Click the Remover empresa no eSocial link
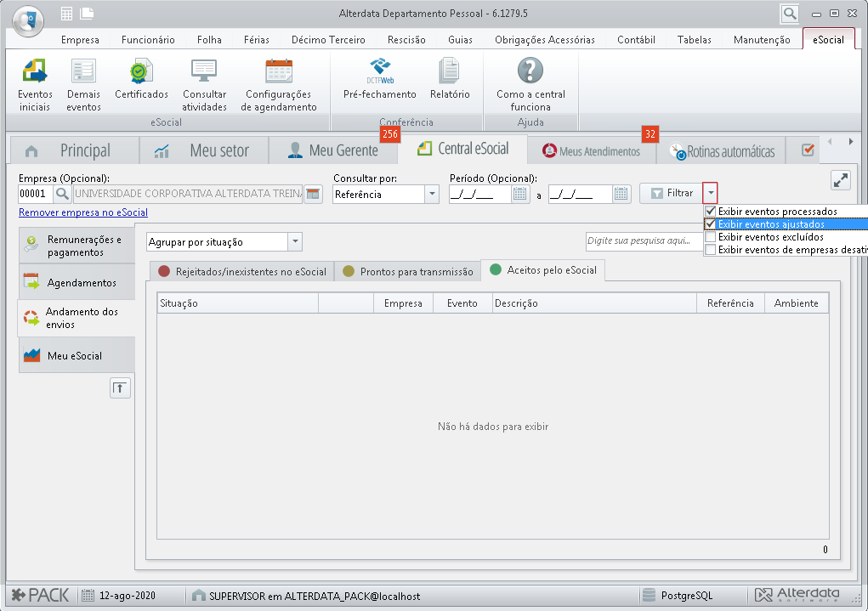 point(83,212)
